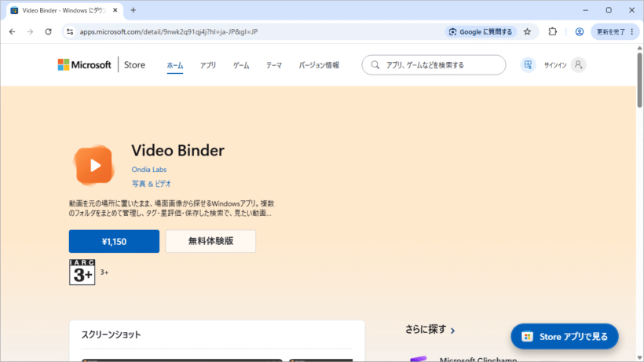The height and width of the screenshot is (362, 644).
Task: Open the Store link in header
Action: (x=134, y=65)
